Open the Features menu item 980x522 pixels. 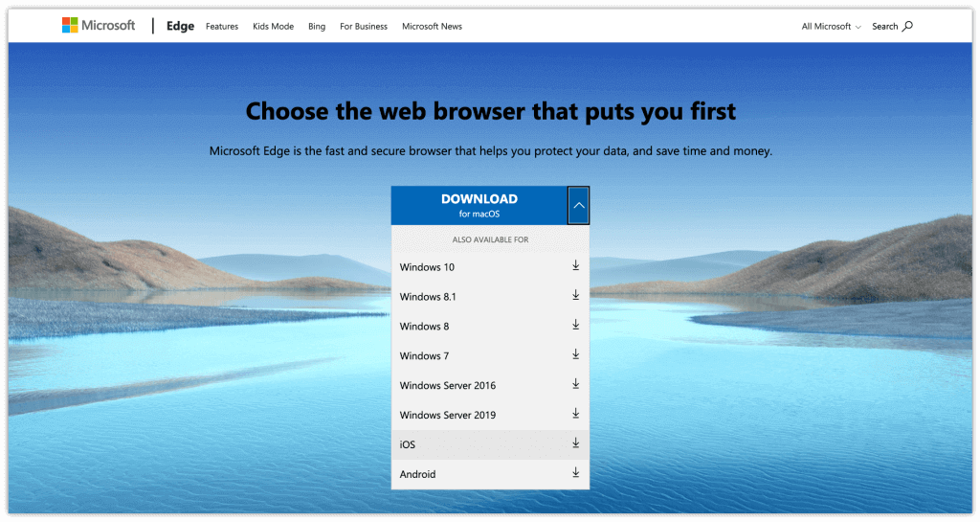(x=222, y=26)
